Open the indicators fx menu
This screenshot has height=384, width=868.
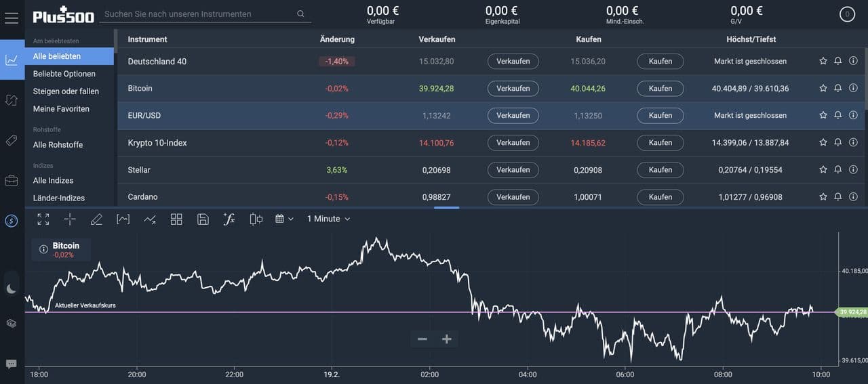click(229, 219)
